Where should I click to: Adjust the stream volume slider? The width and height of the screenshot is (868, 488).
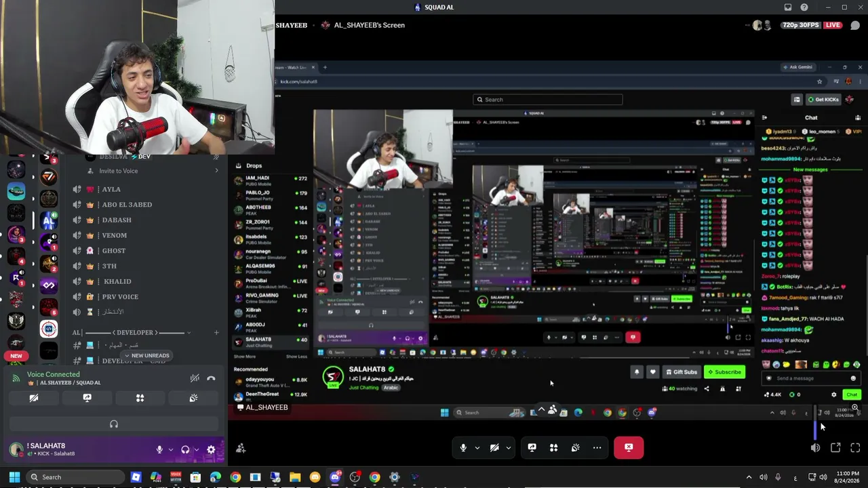816,421
